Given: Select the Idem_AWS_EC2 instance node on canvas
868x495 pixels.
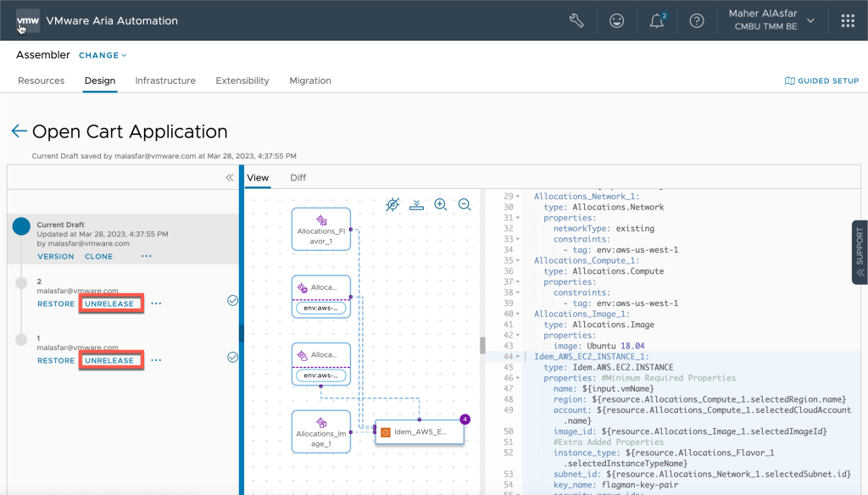Looking at the screenshot, I should tap(420, 431).
